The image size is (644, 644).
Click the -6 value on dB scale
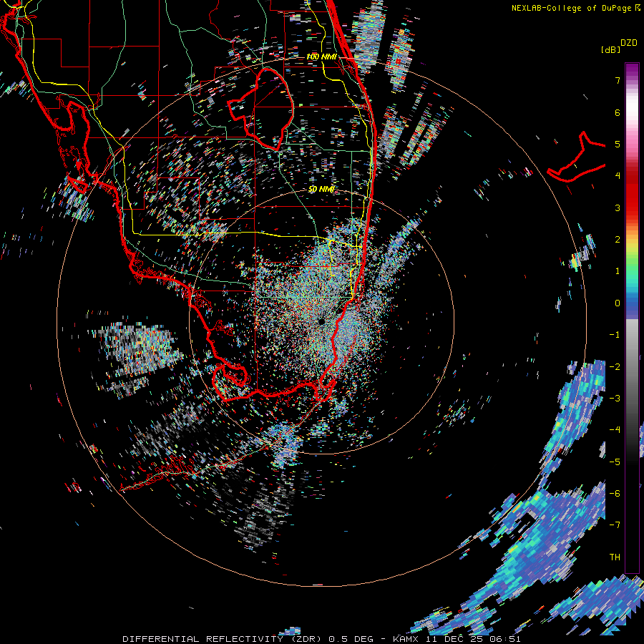click(615, 494)
